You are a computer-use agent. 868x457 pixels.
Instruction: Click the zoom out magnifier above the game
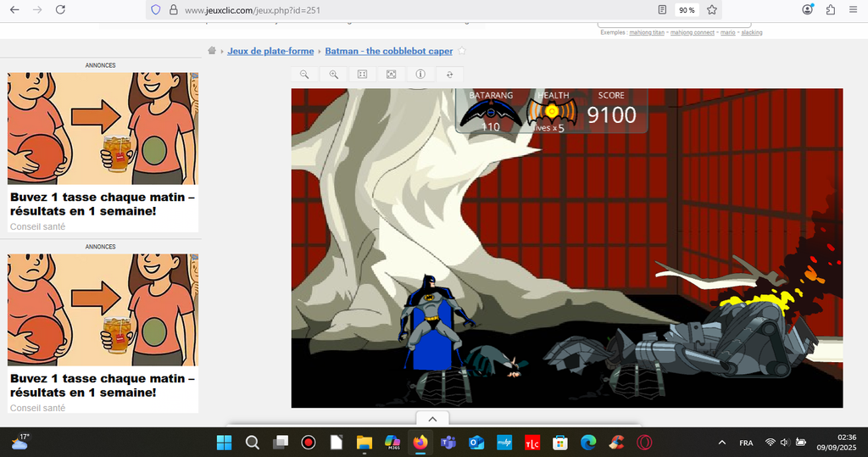304,75
